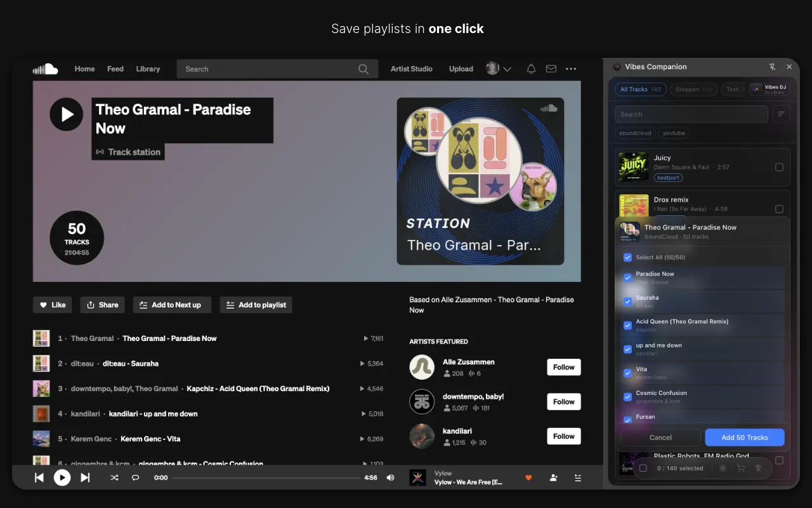Click the play button in bottom player bar
The height and width of the screenshot is (508, 812).
tap(62, 478)
